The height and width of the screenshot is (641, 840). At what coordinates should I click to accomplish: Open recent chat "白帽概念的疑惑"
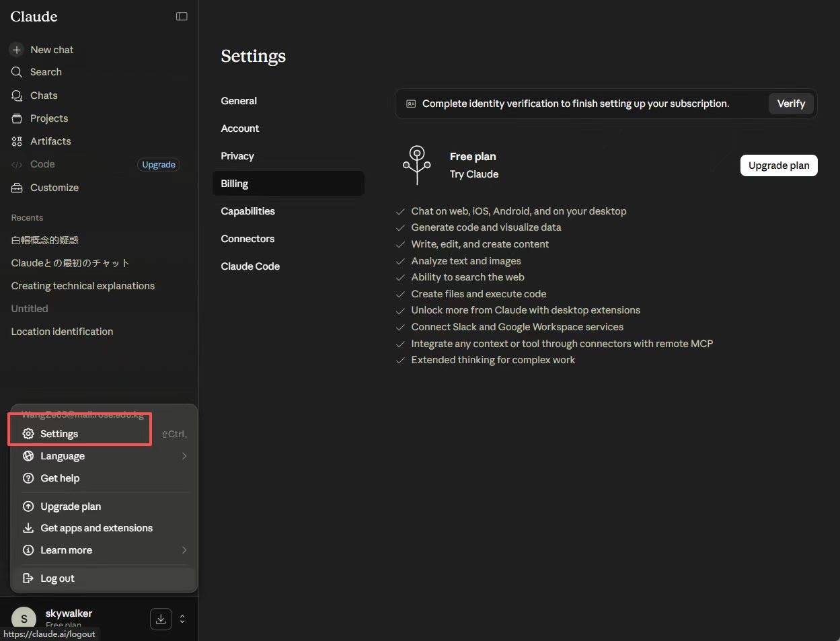click(x=45, y=240)
